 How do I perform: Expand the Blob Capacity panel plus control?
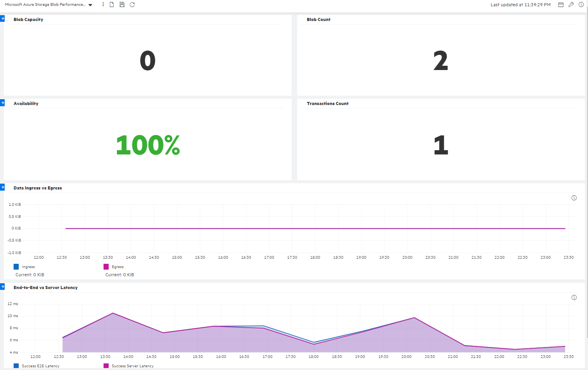3,18
